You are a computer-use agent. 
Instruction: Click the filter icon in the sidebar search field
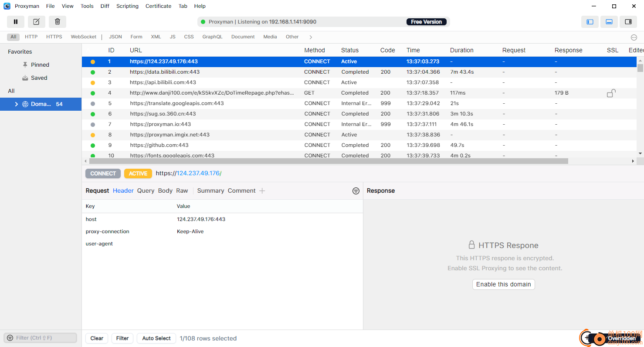pyautogui.click(x=10, y=338)
